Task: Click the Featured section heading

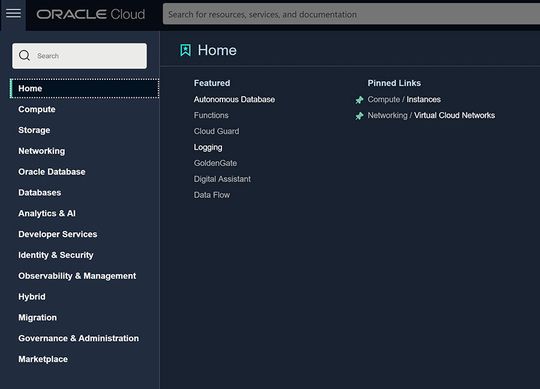Action: (212, 83)
